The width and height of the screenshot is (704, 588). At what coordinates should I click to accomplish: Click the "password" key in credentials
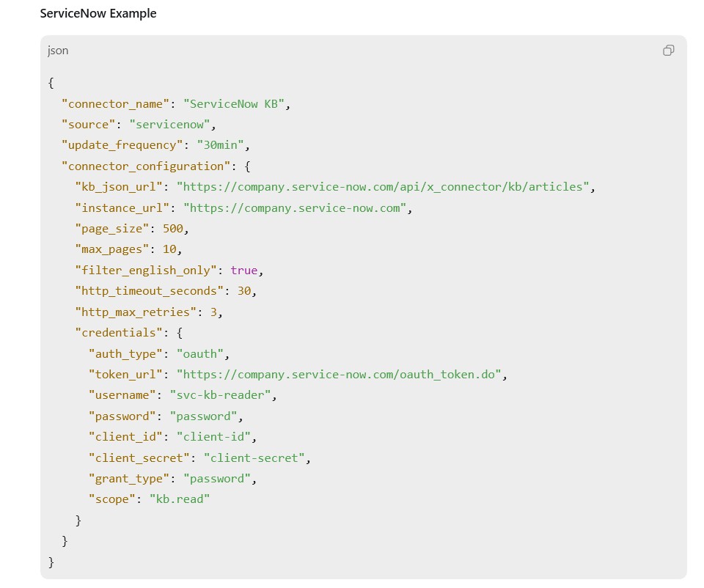click(x=122, y=416)
